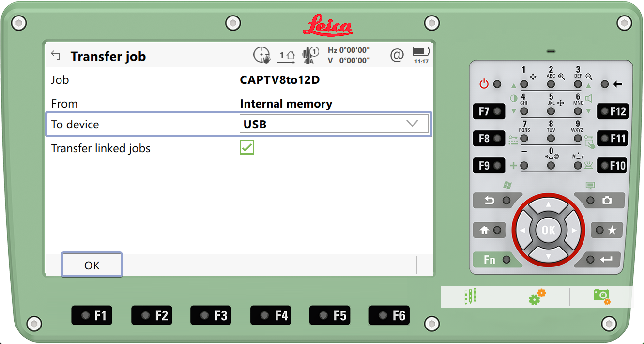The image size is (644, 344).
Task: Open the aiming crosshair status icon
Action: pos(261,55)
